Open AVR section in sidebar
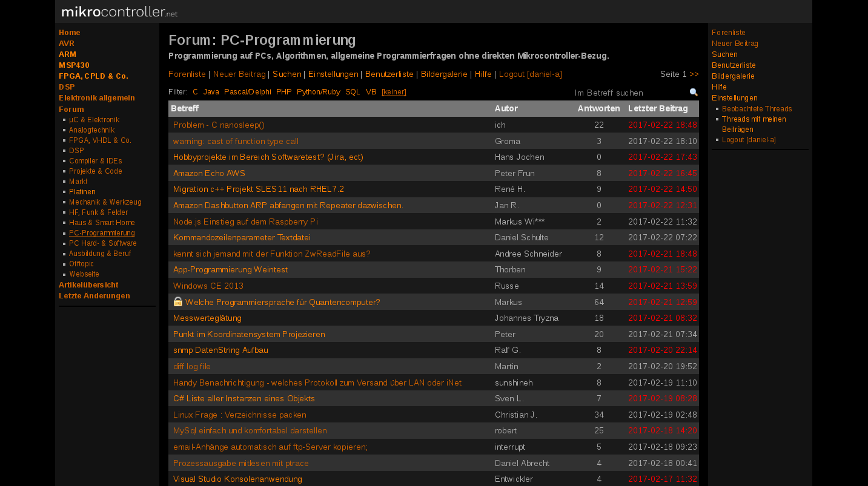868x486 pixels. click(67, 44)
